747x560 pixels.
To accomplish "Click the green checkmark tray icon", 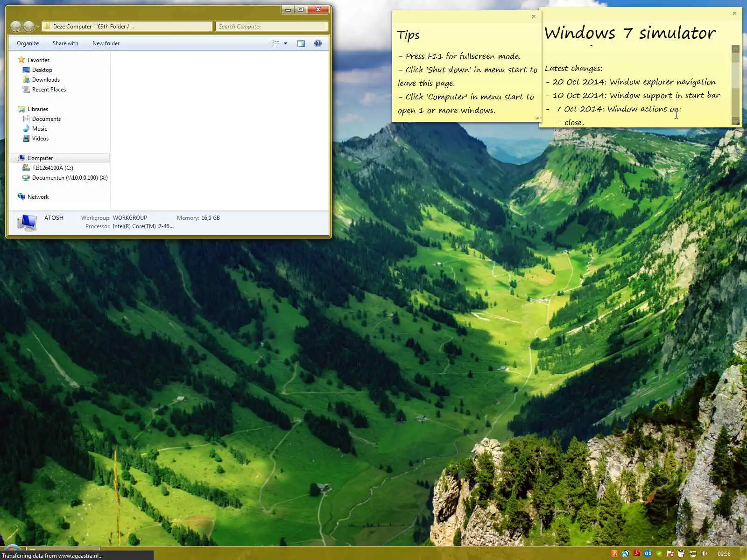I will click(x=659, y=554).
